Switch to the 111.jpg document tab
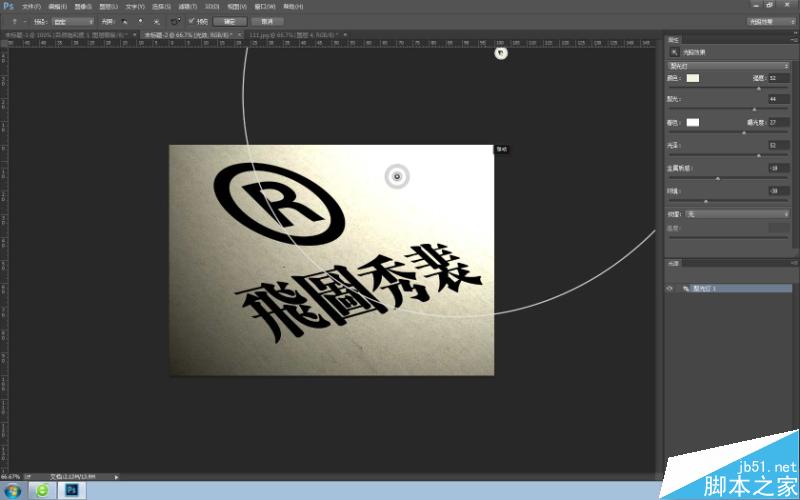The height and width of the screenshot is (500, 800). [x=293, y=35]
